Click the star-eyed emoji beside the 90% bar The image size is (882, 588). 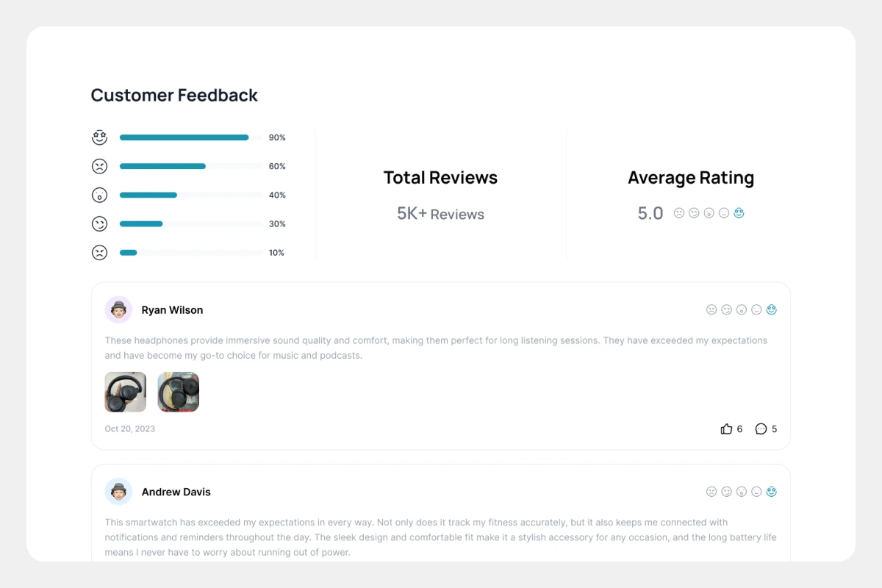coord(99,137)
